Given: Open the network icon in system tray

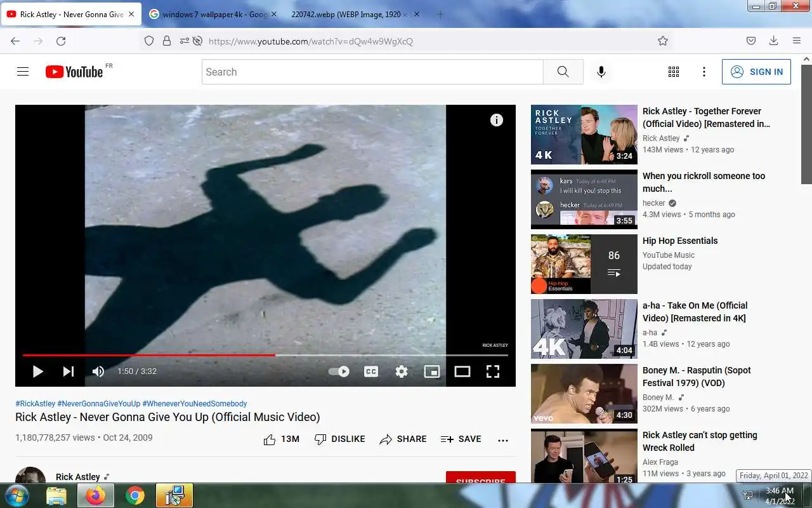Looking at the screenshot, I should [749, 495].
